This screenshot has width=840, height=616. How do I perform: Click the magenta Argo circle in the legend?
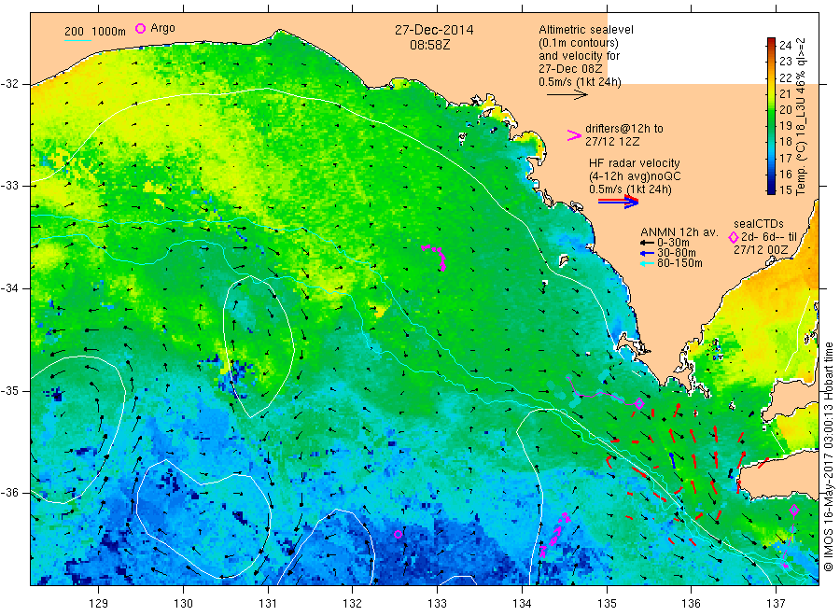pos(140,28)
